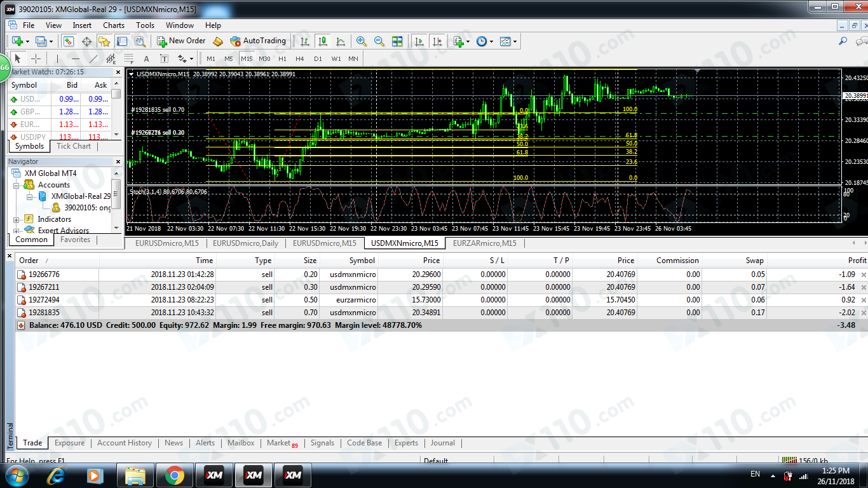Open the periodicity clock dropdown
The height and width of the screenshot is (488, 868).
[x=484, y=41]
